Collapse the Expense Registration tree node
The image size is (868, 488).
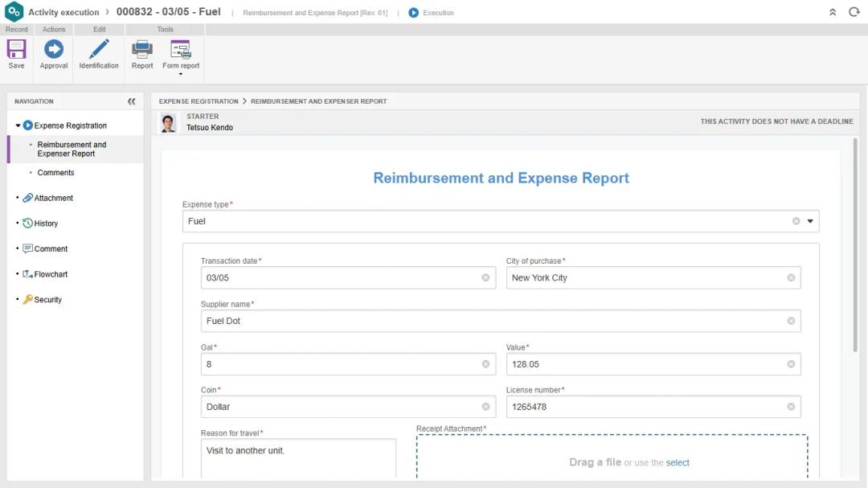[x=18, y=125]
